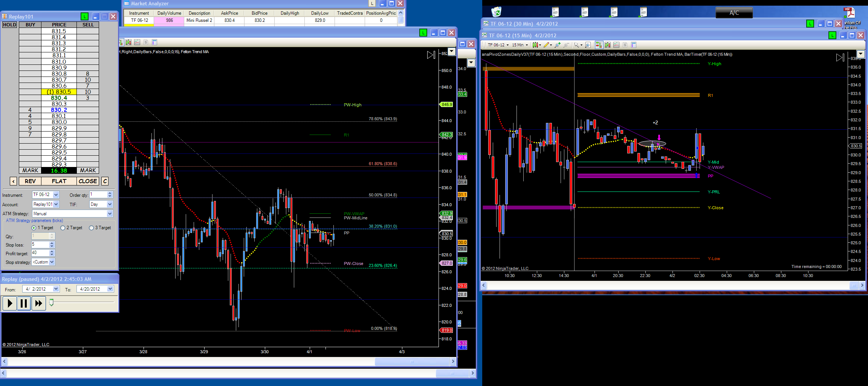Click the pointer cursor tool in 15 Min chart
The image size is (868, 386).
578,45
